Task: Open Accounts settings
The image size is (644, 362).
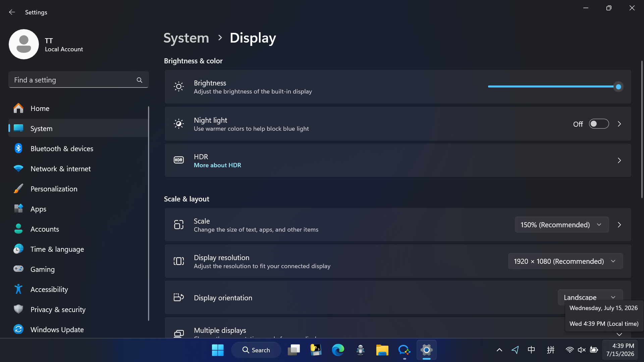Action: coord(78,229)
